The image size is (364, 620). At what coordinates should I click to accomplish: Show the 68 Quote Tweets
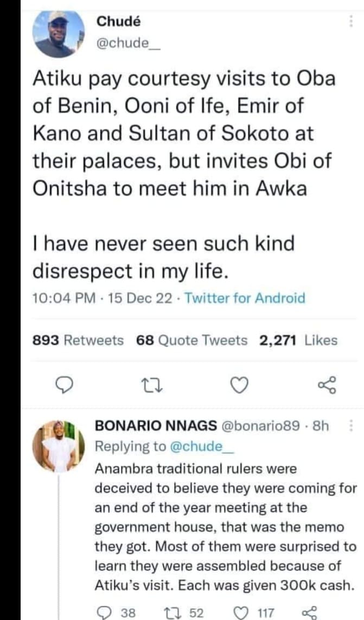click(x=192, y=340)
